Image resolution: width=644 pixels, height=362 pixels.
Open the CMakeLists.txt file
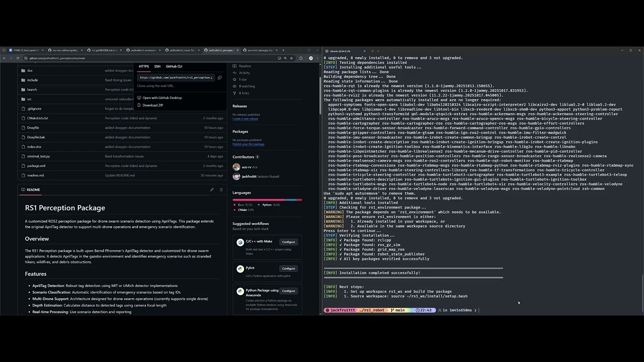pyautogui.click(x=37, y=118)
